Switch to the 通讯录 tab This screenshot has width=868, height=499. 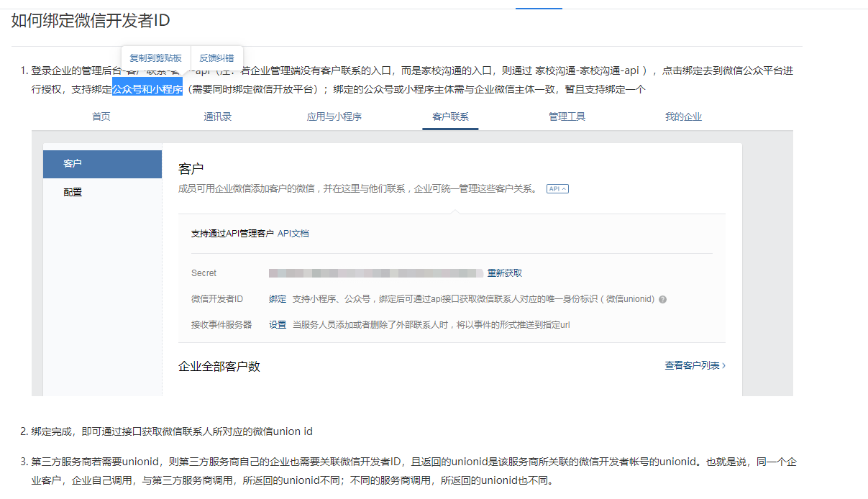tap(217, 116)
